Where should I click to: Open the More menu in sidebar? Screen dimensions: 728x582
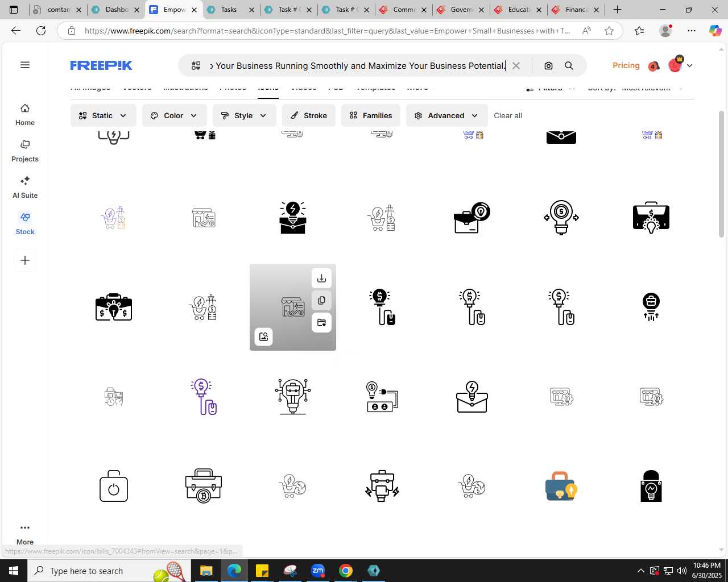(25, 534)
